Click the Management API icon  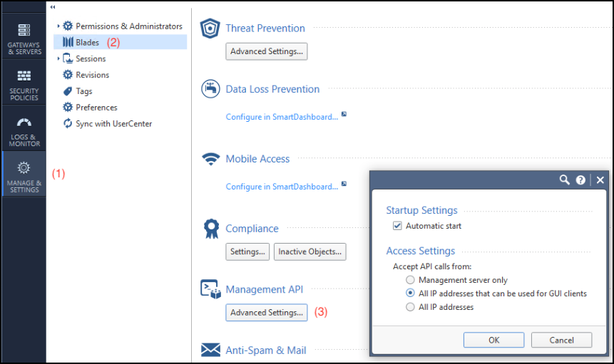pos(210,289)
